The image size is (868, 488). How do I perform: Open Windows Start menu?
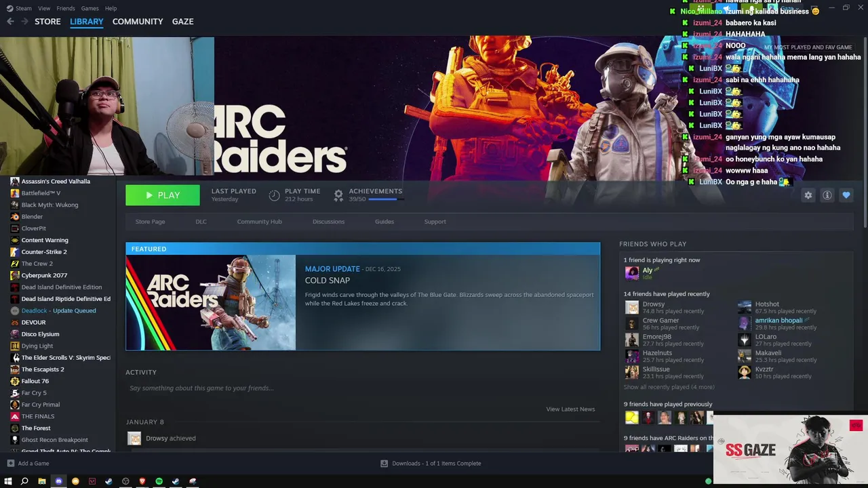pyautogui.click(x=8, y=481)
